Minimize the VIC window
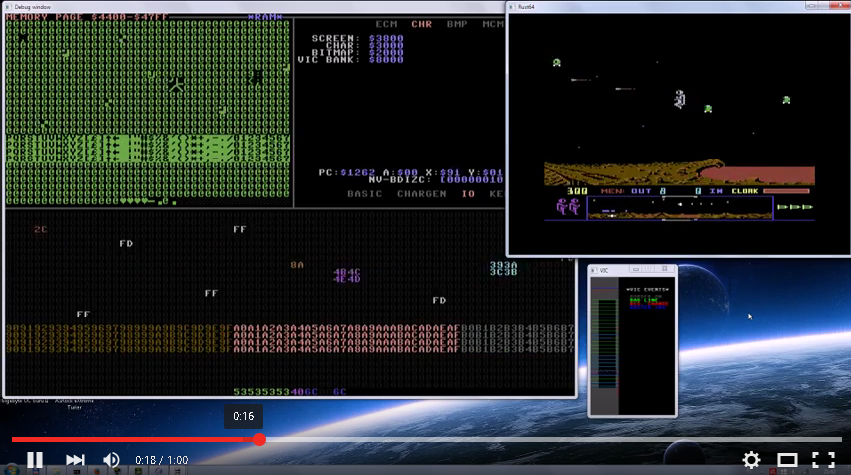 [x=636, y=269]
